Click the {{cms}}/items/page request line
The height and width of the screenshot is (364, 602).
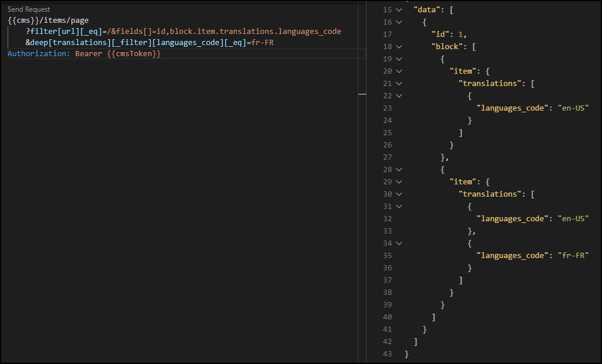click(x=48, y=20)
